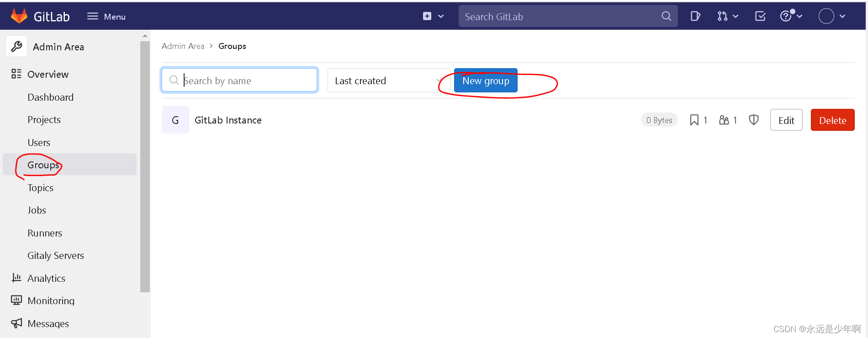The height and width of the screenshot is (338, 868).
Task: Open Messages in the sidebar
Action: pos(48,323)
